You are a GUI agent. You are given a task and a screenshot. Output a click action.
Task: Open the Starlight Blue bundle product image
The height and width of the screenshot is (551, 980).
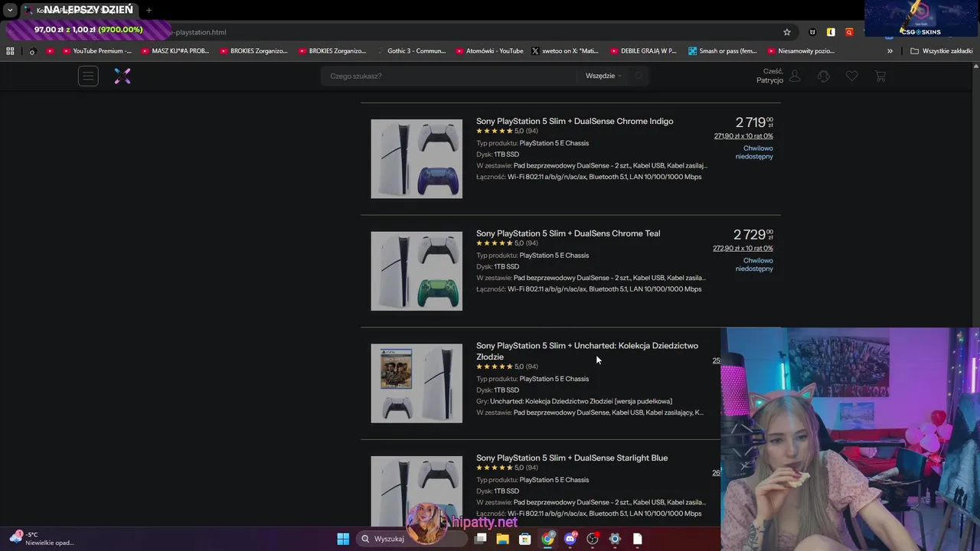tap(416, 491)
